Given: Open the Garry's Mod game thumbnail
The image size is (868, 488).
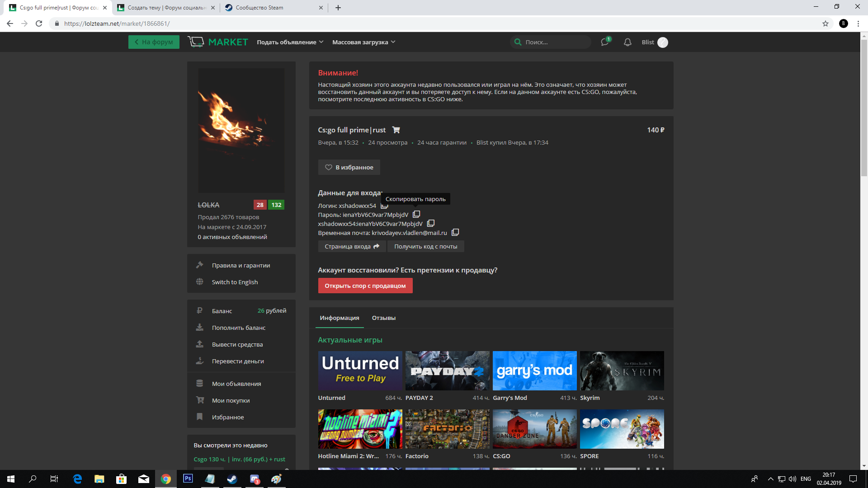Looking at the screenshot, I should tap(534, 371).
